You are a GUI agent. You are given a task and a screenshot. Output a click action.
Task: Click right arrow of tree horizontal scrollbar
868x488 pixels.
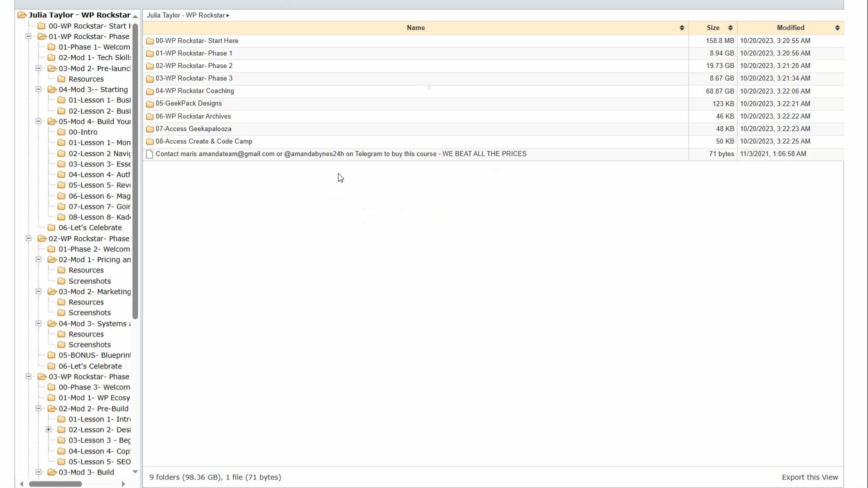[123, 484]
